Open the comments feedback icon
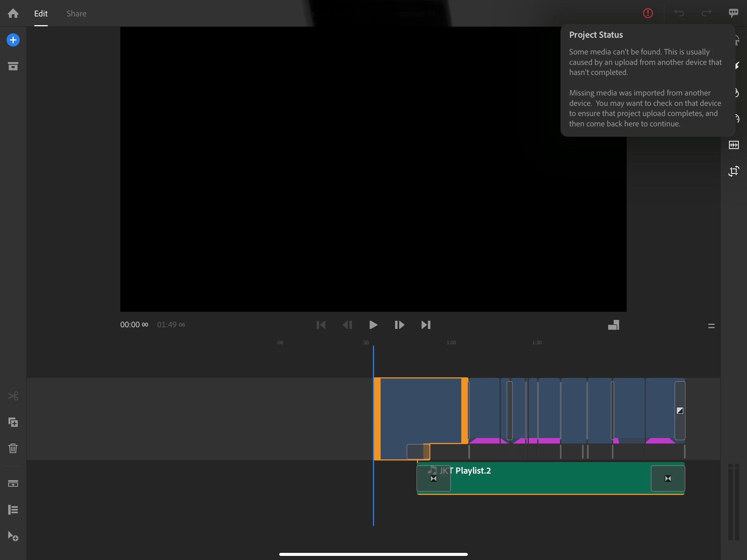The width and height of the screenshot is (747, 560). [733, 13]
